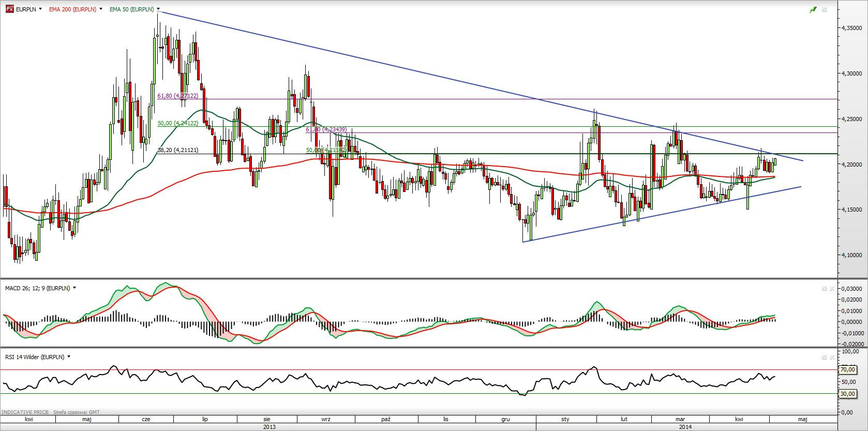Open the MACD 26; 12; 9 indicator dropdown
This screenshot has width=868, height=431.
(x=74, y=288)
